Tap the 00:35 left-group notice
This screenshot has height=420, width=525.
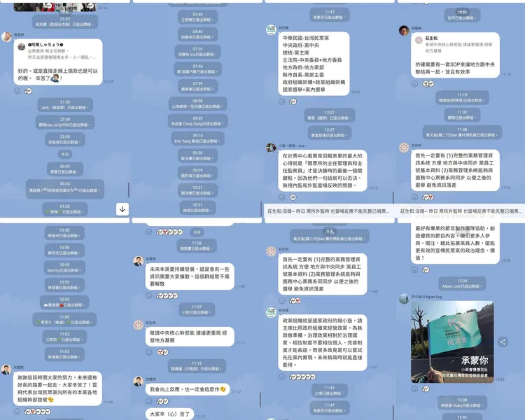point(65,189)
